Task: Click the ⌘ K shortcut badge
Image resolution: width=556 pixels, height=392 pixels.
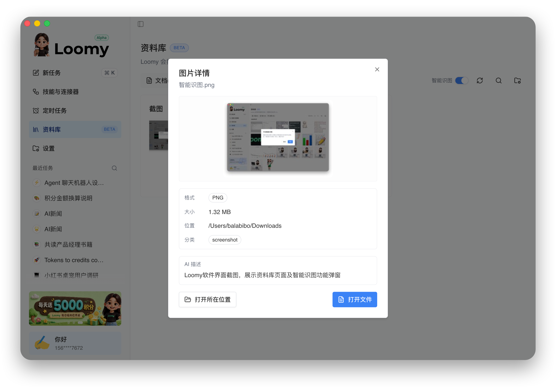Action: [109, 73]
